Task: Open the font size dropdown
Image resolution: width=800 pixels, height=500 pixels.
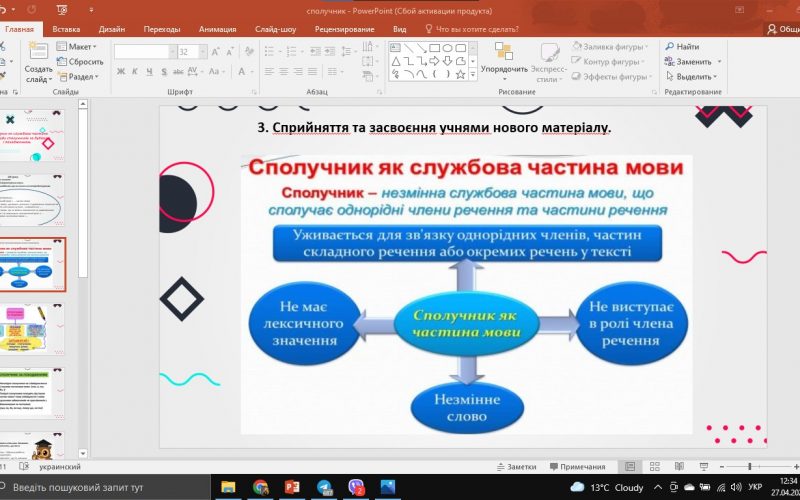Action: tap(201, 51)
